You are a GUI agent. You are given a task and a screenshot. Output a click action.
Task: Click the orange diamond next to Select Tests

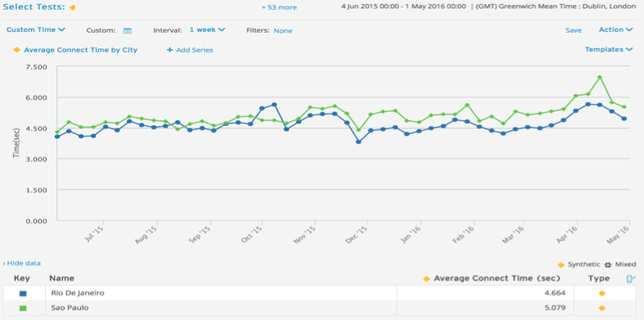pos(73,7)
